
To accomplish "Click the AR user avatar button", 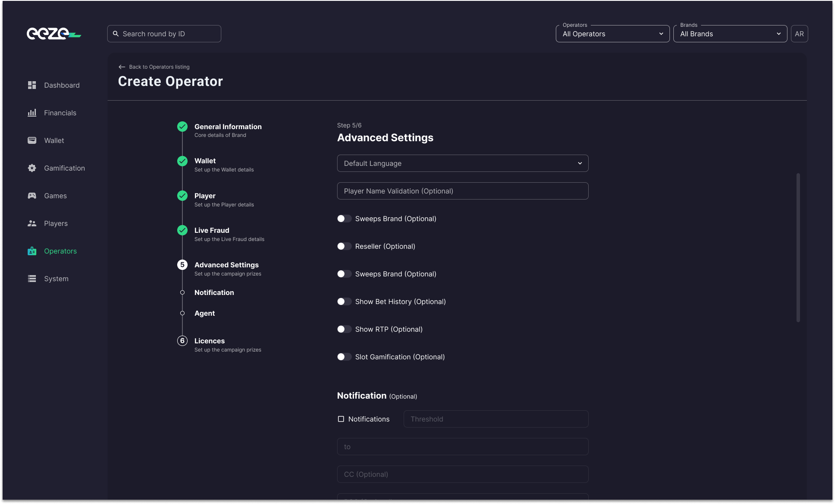I will (x=799, y=34).
